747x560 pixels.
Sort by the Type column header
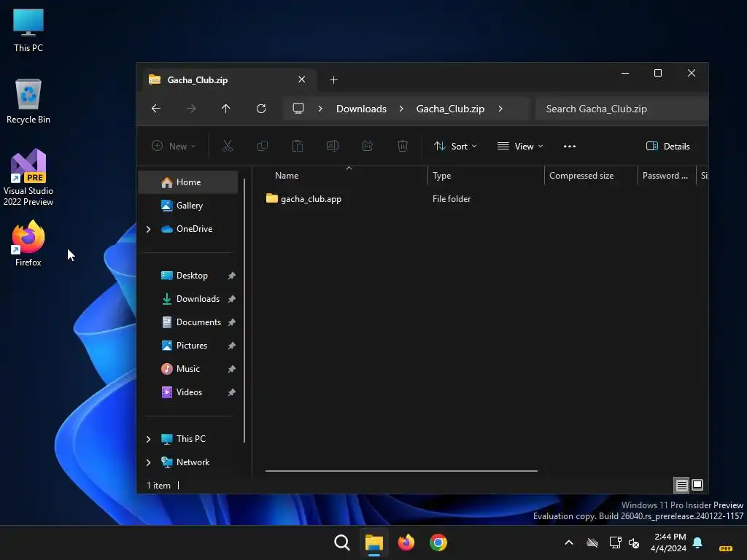tap(485, 176)
